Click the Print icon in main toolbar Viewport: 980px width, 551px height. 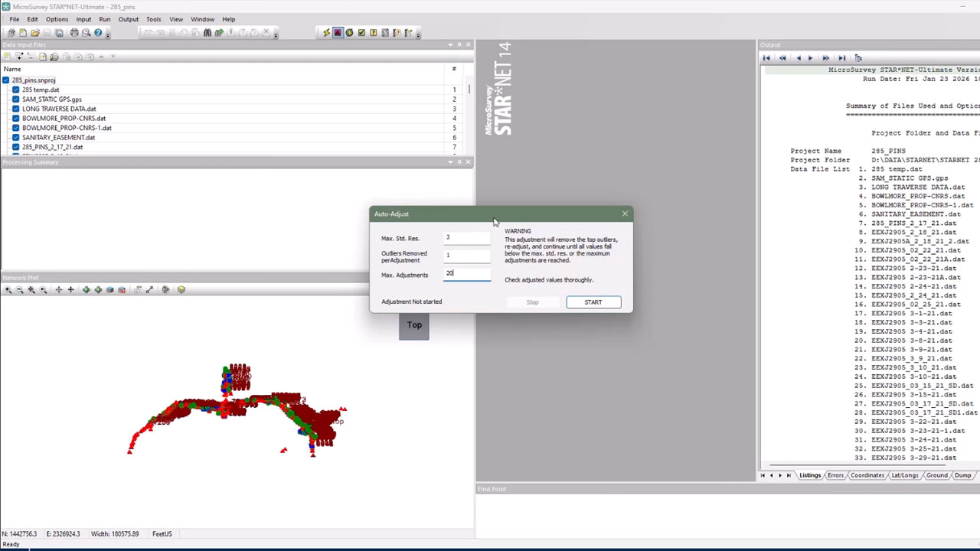[74, 33]
